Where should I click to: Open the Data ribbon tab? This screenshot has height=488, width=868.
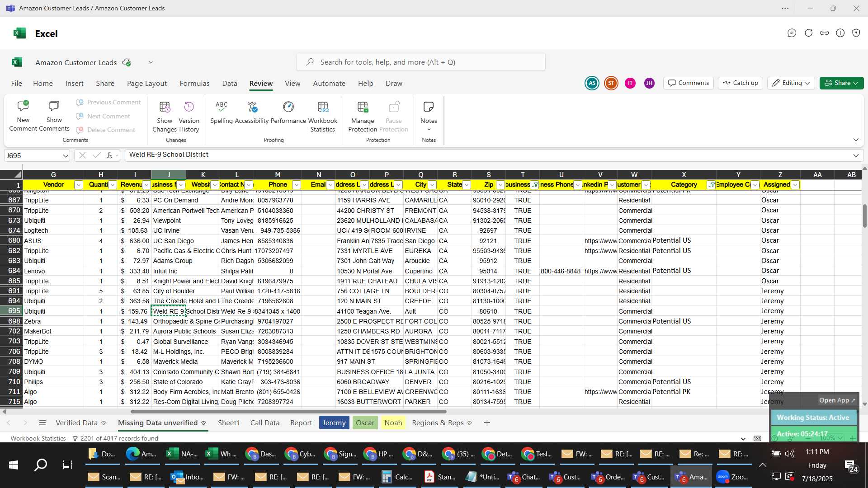point(230,84)
